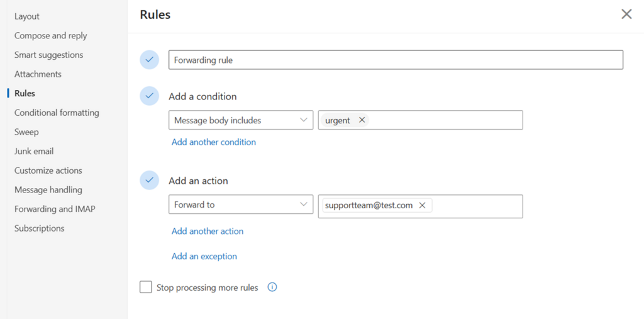Click the info icon beside Stop processing
Viewport: 644px width, 319px height.
coord(272,288)
